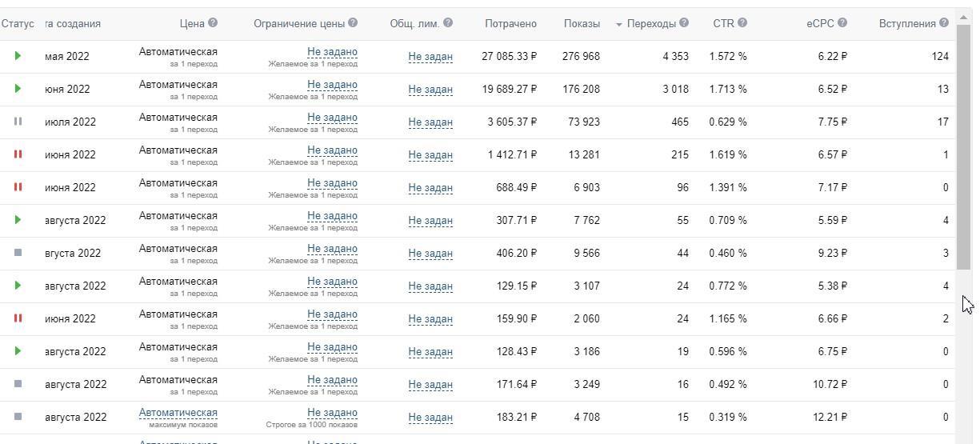
Task: Open the Общ. лим. help tooltip icon
Action: click(448, 23)
